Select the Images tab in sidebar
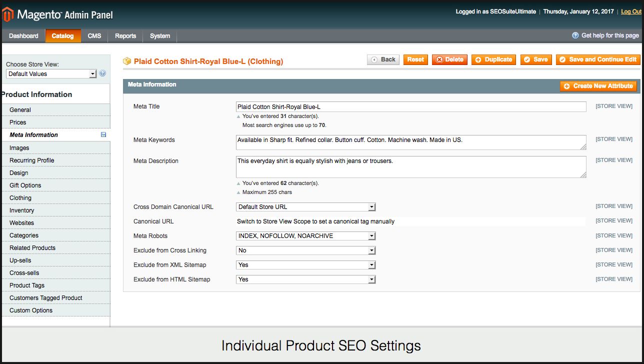 pos(19,148)
